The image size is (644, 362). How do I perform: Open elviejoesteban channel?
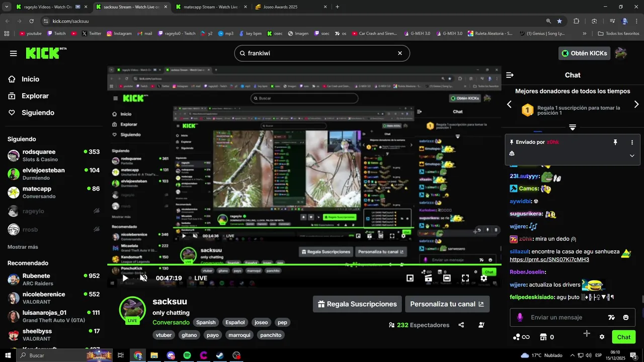[x=53, y=174]
